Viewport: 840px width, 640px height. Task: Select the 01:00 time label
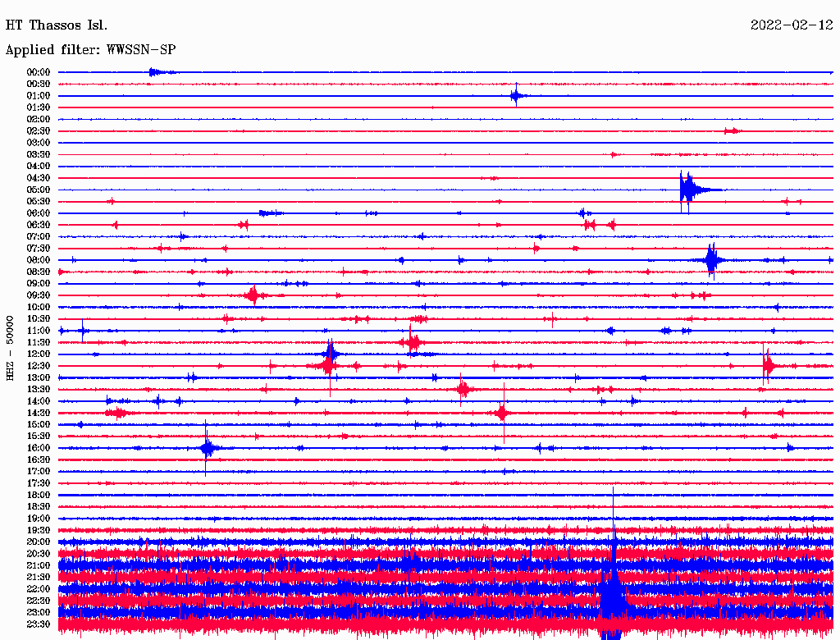pos(38,96)
